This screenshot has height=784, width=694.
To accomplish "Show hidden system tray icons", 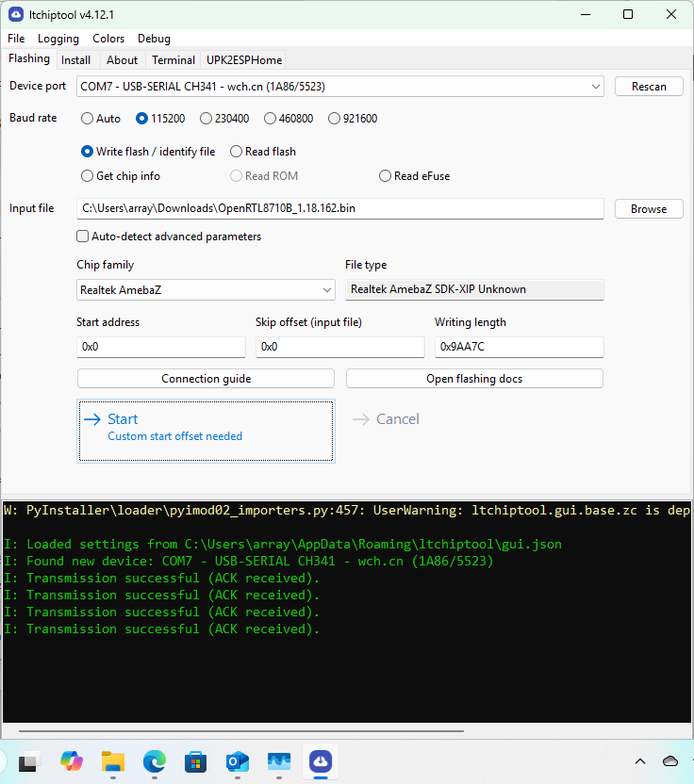I will [640, 761].
